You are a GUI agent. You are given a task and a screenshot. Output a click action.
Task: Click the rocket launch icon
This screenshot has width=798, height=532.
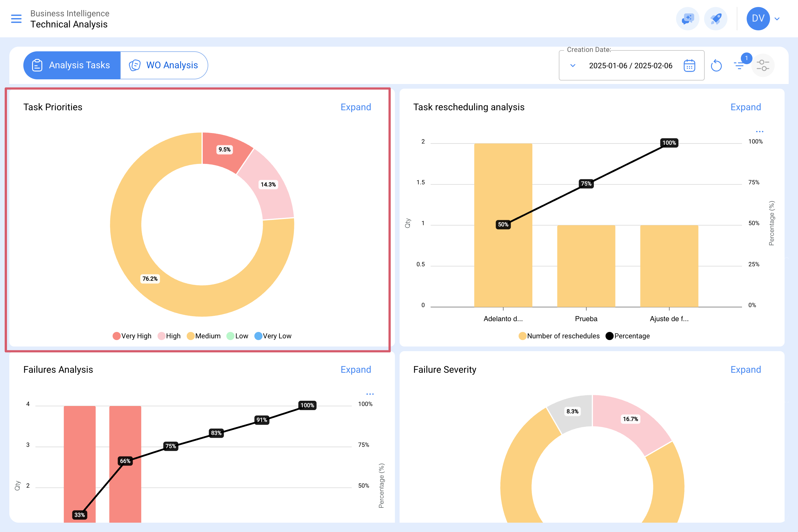(x=715, y=19)
